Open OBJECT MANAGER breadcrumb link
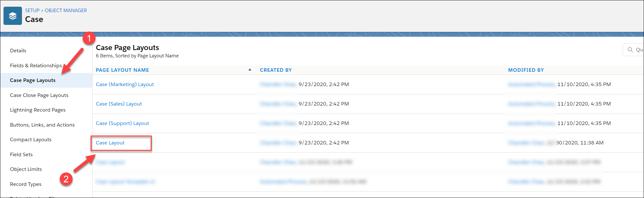This screenshot has height=198, width=644. click(x=66, y=11)
